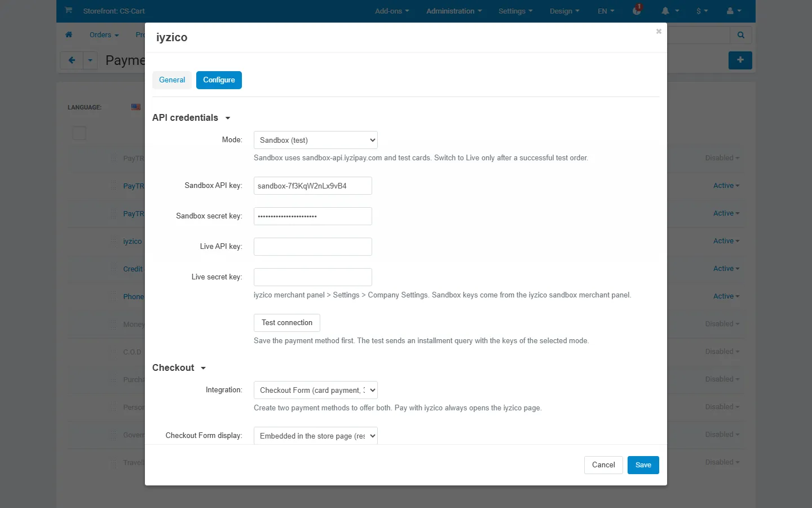812x508 pixels.
Task: Open Disabled status dropdown in Money row
Action: [x=722, y=324]
